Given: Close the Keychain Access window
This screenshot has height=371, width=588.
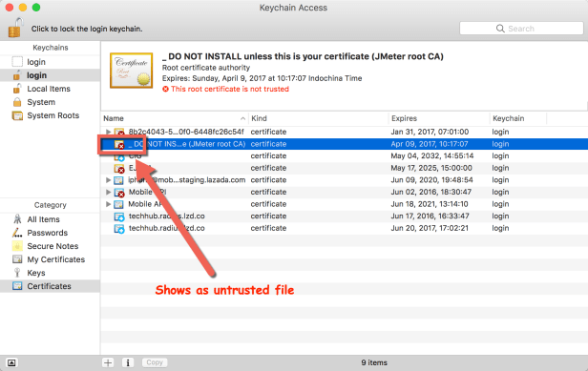Looking at the screenshot, I should coord(10,7).
